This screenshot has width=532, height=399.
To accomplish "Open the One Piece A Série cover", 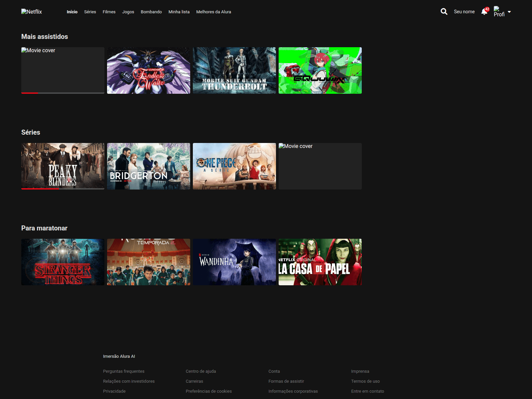I will click(x=234, y=166).
